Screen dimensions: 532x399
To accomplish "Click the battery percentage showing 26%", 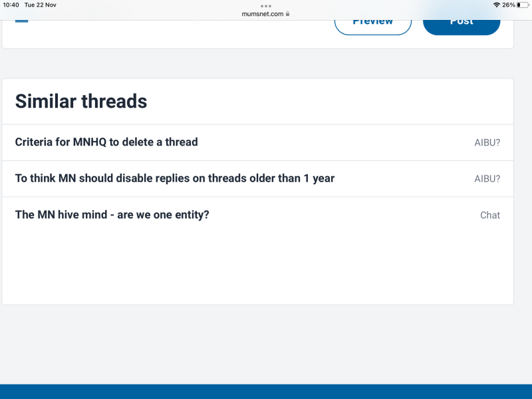I will pos(507,5).
